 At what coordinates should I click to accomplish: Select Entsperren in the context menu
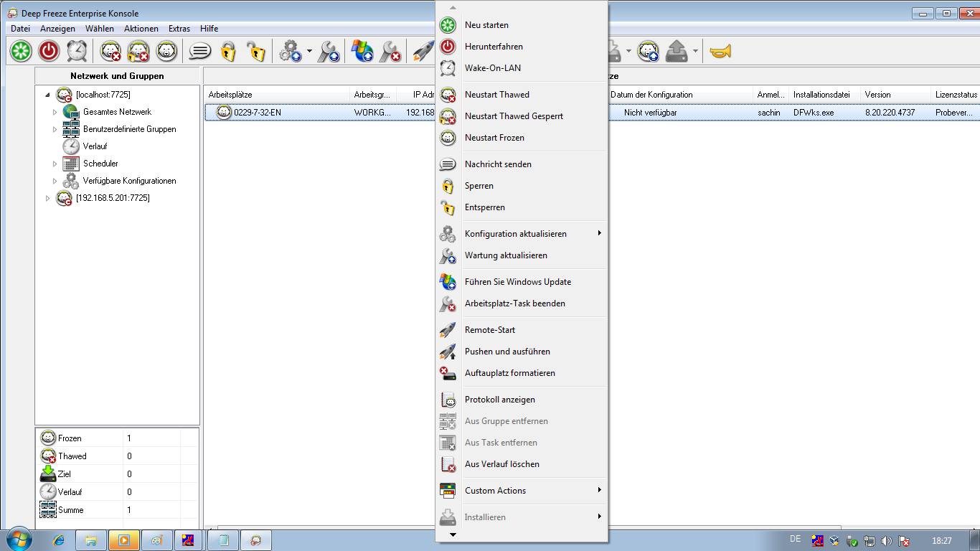pyautogui.click(x=522, y=207)
